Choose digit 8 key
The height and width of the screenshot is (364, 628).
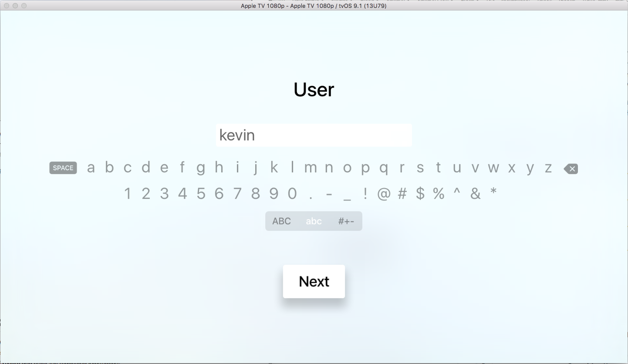coord(256,193)
